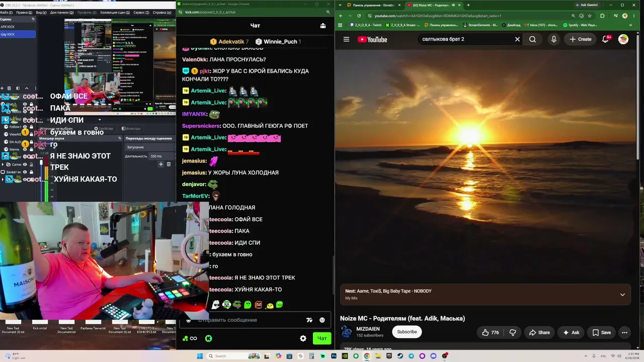
Task: Open the Справка menu in OBS
Action: (x=162, y=13)
